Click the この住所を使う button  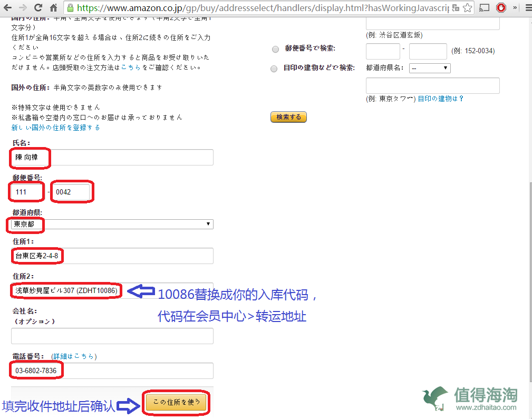tap(176, 402)
